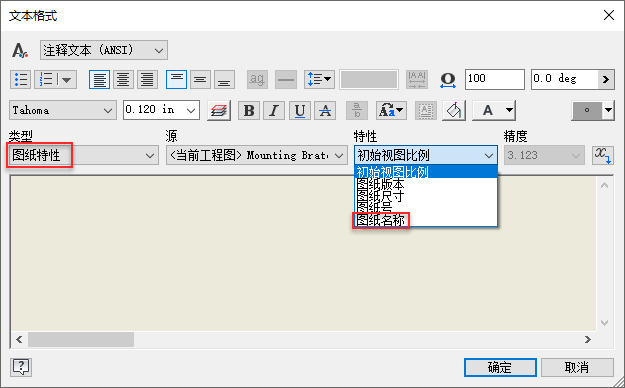This screenshot has width=625, height=388.
Task: Click the vertical scrollbar up arrow
Action: [605, 185]
